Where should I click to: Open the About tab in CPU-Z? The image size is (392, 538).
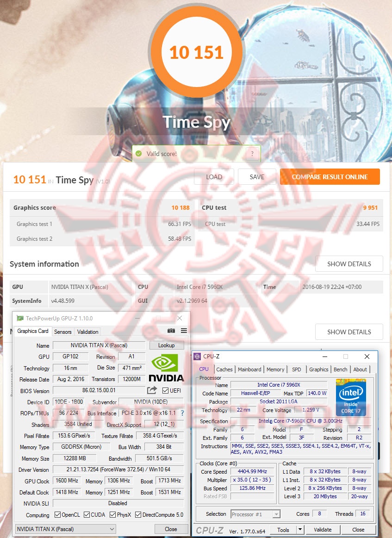click(360, 369)
